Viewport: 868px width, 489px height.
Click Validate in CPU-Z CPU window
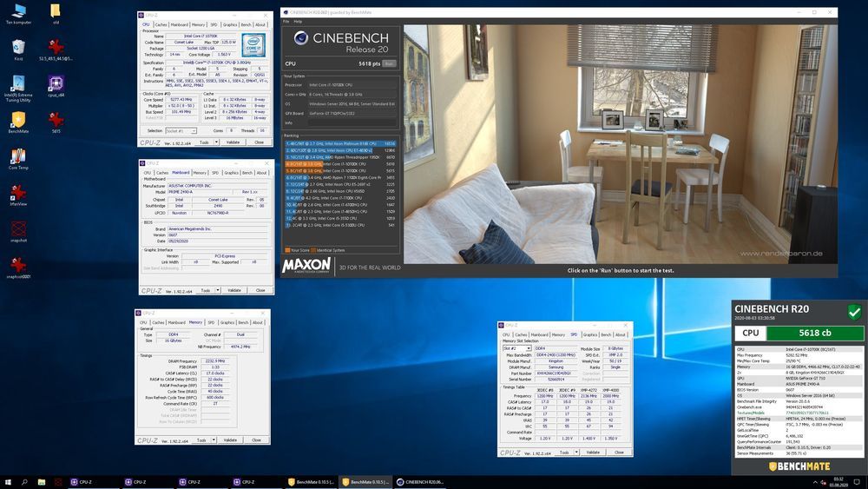(x=233, y=142)
